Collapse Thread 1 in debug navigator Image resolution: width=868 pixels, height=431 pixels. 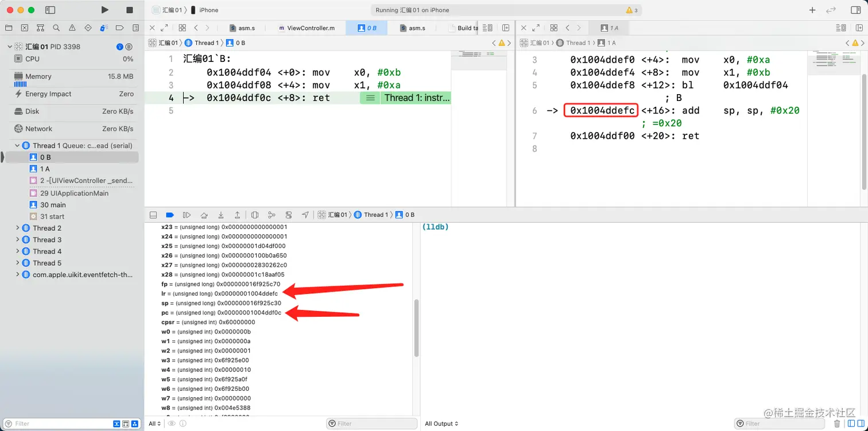[17, 146]
